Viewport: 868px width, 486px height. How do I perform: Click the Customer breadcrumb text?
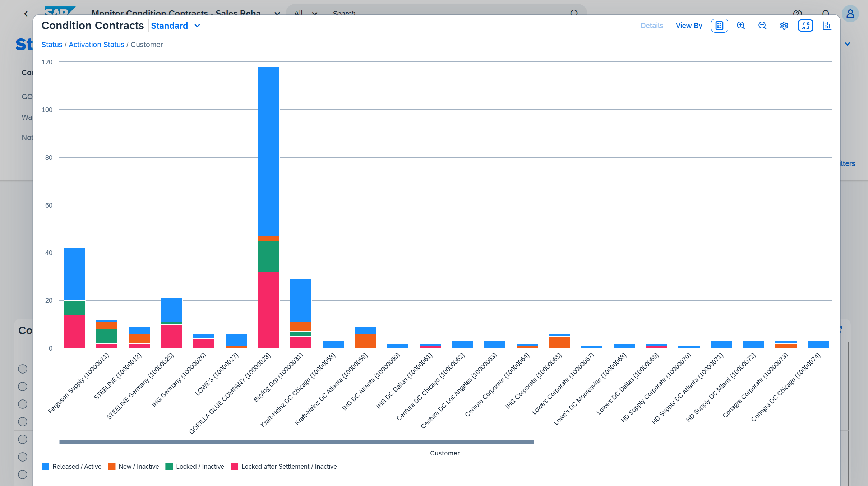[147, 45]
